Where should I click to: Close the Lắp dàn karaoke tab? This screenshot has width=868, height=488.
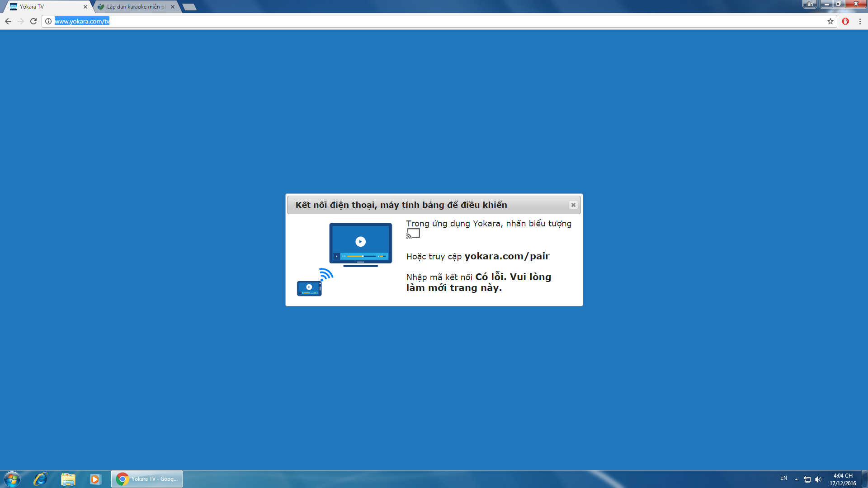(173, 7)
